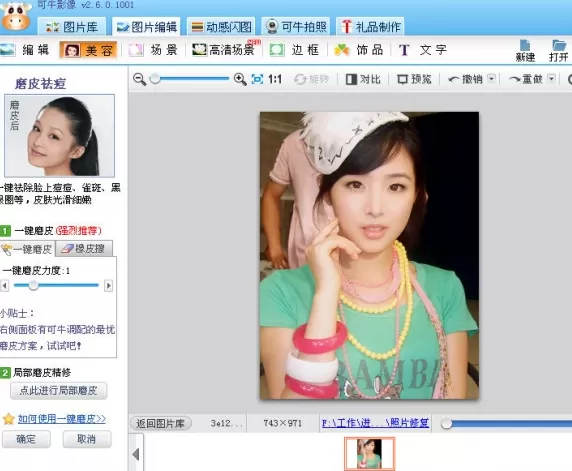Click the 旋转 rotate button
Image resolution: width=572 pixels, height=471 pixels.
click(x=312, y=79)
